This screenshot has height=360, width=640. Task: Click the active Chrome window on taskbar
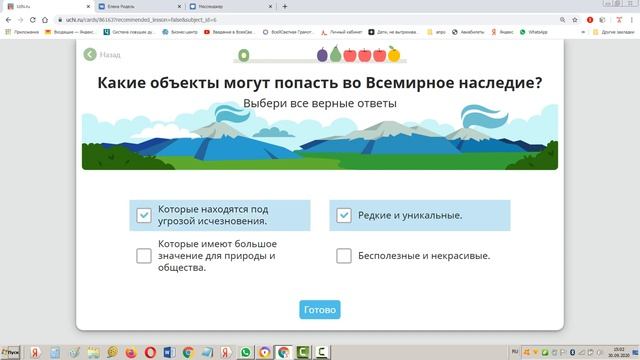(x=284, y=352)
